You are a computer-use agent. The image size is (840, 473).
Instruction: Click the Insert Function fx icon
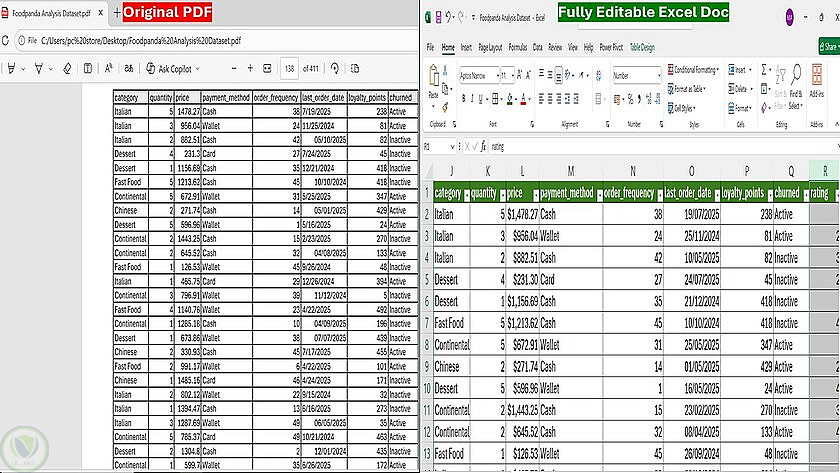(x=483, y=146)
